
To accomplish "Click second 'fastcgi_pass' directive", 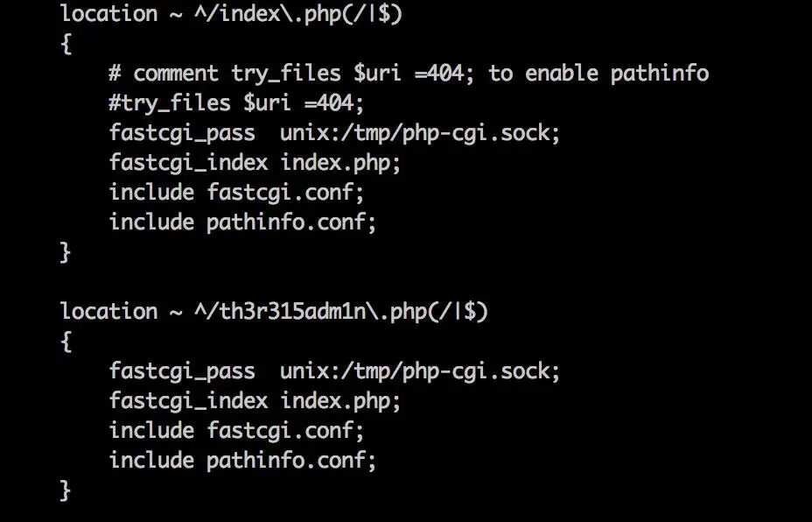I will pyautogui.click(x=182, y=371).
